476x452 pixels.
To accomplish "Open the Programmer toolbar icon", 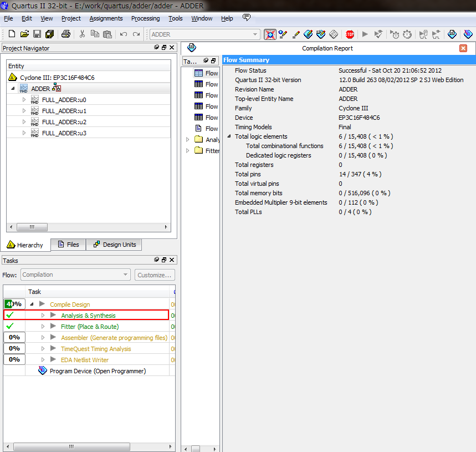I will [468, 34].
